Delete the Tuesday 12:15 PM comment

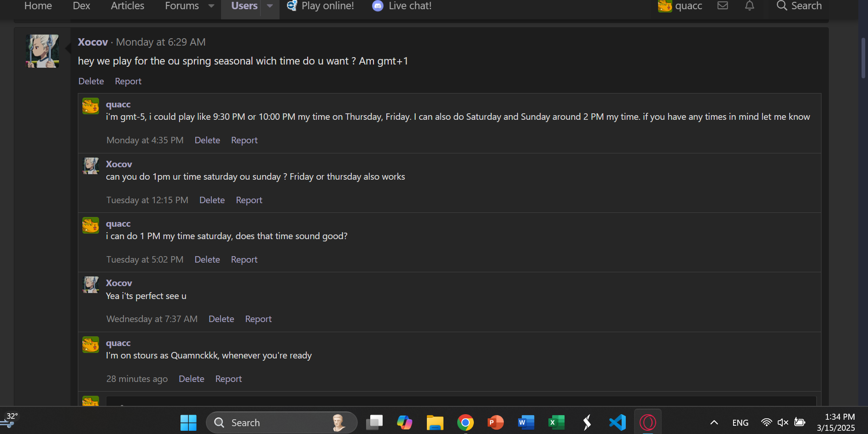212,200
